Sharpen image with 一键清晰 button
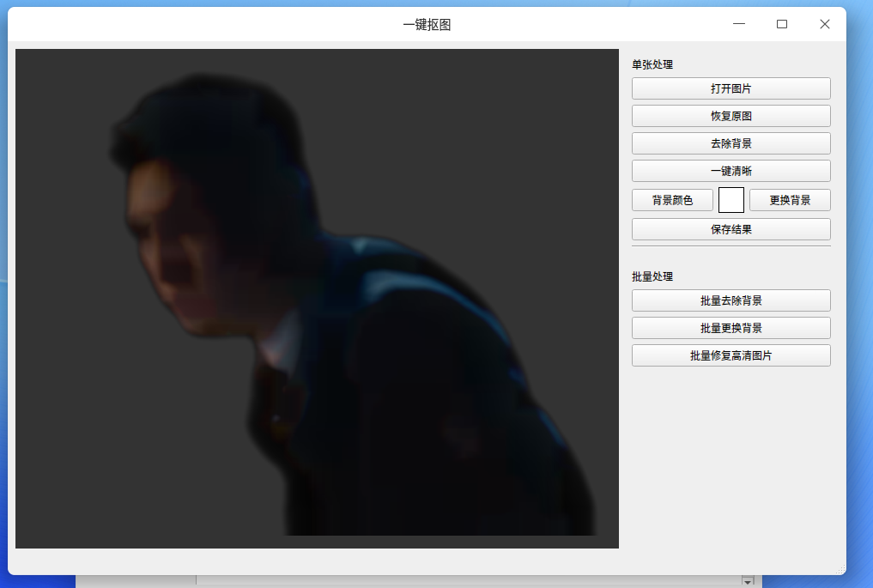The height and width of the screenshot is (588, 873). pos(731,171)
